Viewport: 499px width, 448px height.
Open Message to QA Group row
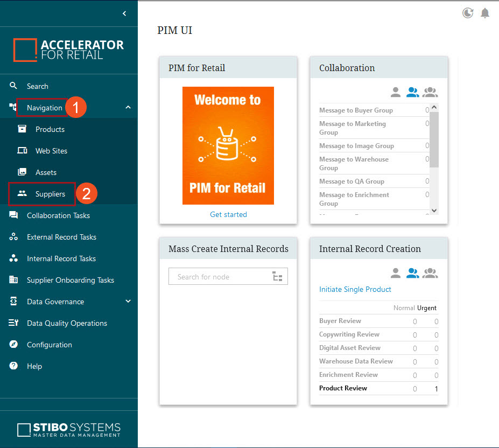[x=374, y=181]
